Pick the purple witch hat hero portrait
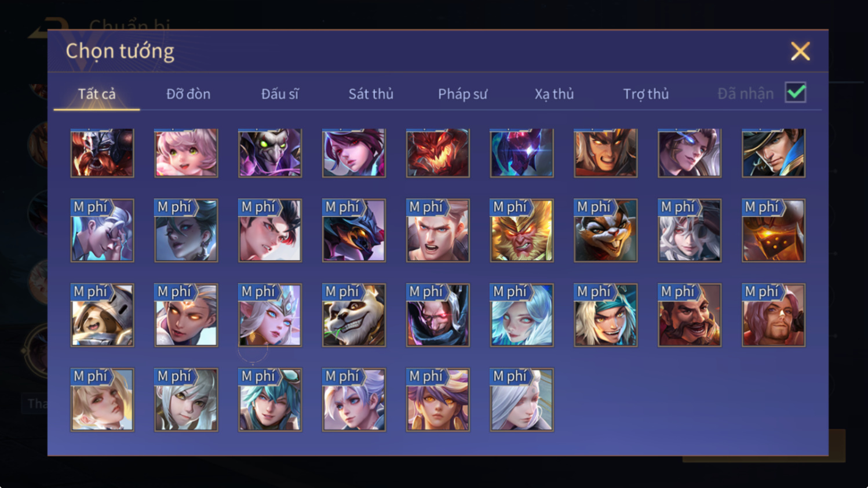Image resolution: width=868 pixels, height=488 pixels. point(437,400)
